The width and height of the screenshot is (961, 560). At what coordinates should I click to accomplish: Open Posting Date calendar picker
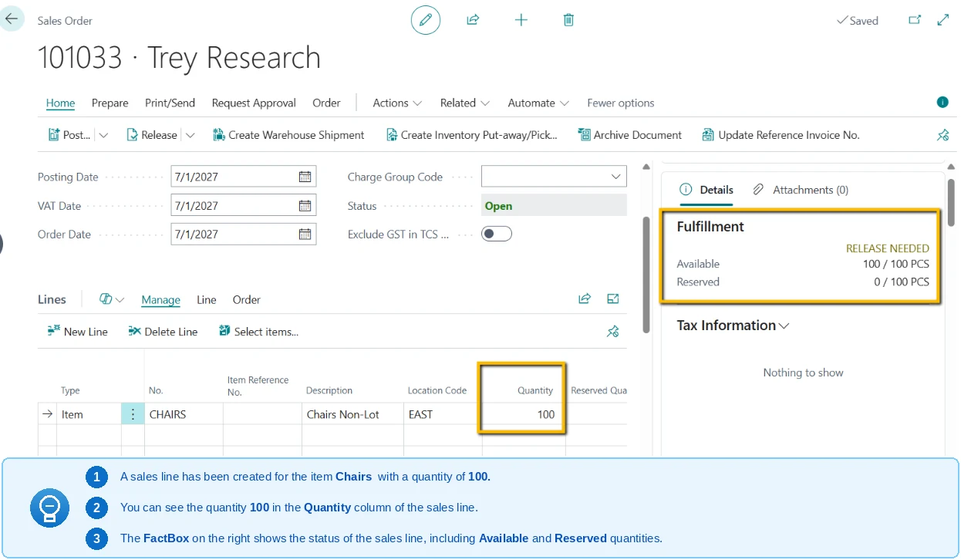pyautogui.click(x=305, y=177)
